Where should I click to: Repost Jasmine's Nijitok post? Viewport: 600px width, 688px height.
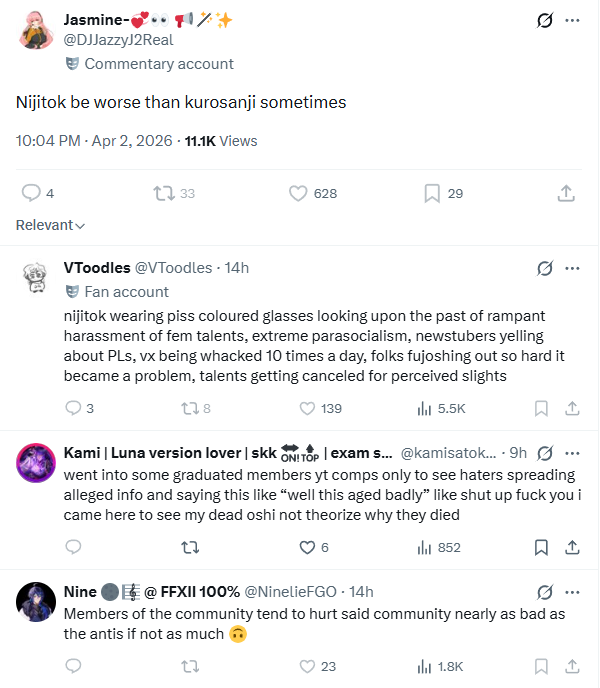click(163, 193)
